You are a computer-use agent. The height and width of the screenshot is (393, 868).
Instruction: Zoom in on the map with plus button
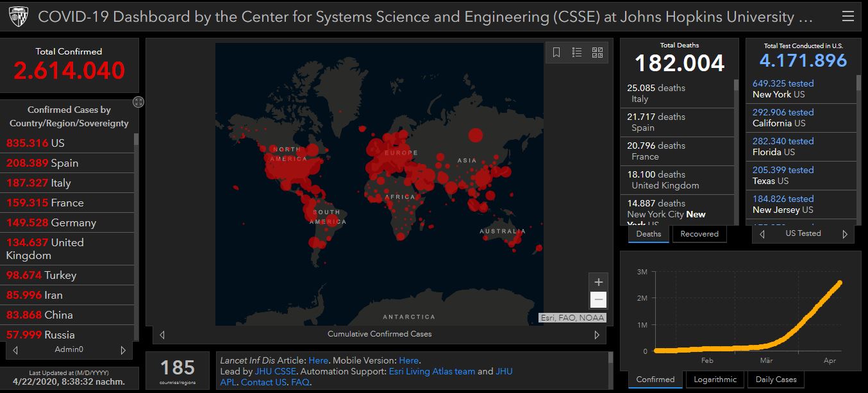(x=598, y=282)
